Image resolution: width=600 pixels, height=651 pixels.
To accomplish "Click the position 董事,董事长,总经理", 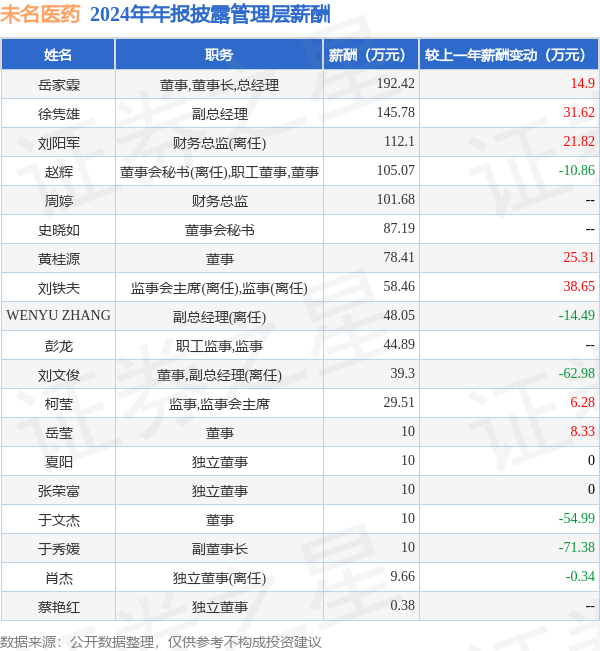I will (x=219, y=85).
